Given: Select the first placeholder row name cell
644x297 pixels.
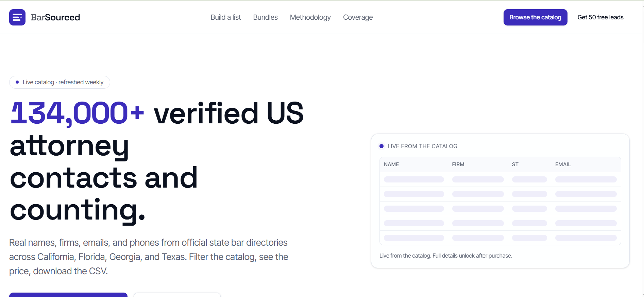Looking at the screenshot, I should 414,179.
